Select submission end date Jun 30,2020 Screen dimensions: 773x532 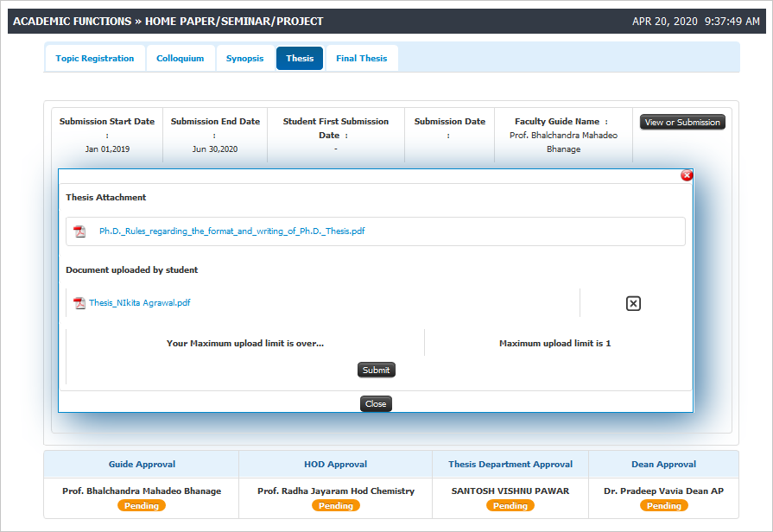[x=215, y=149]
